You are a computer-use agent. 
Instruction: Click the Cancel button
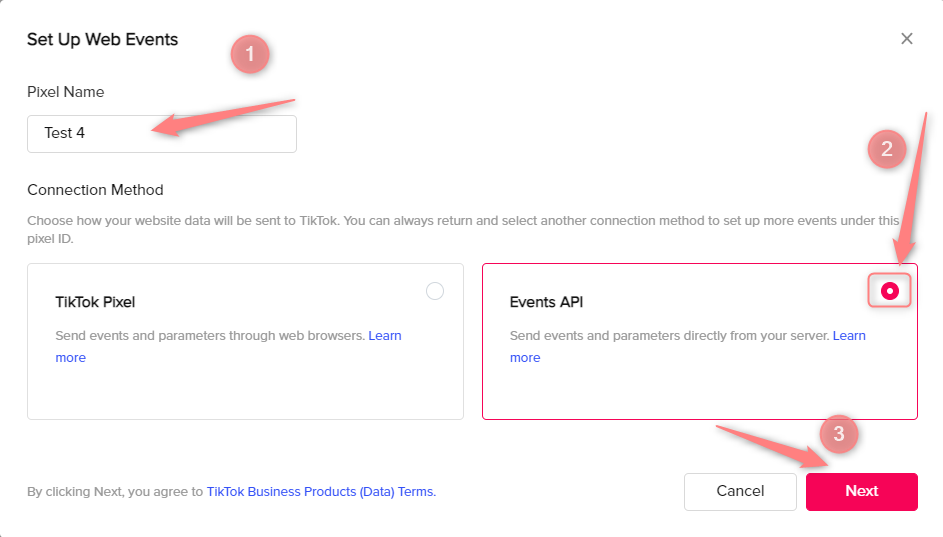pyautogui.click(x=740, y=491)
